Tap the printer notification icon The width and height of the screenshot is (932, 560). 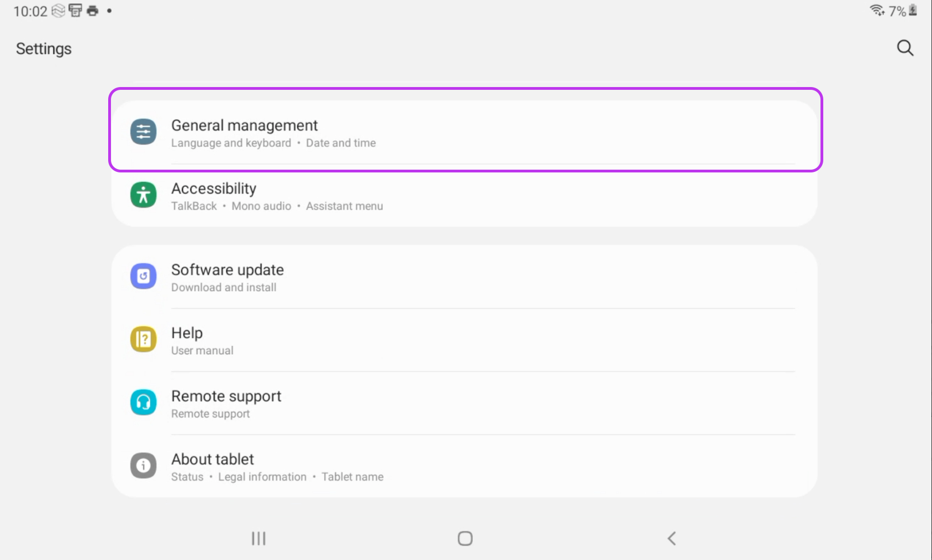93,11
